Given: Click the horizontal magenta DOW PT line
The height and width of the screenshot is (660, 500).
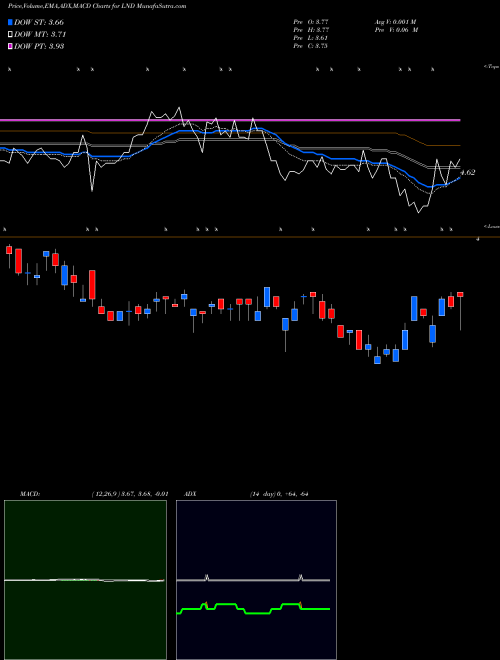Looking at the screenshot, I should 230,120.
